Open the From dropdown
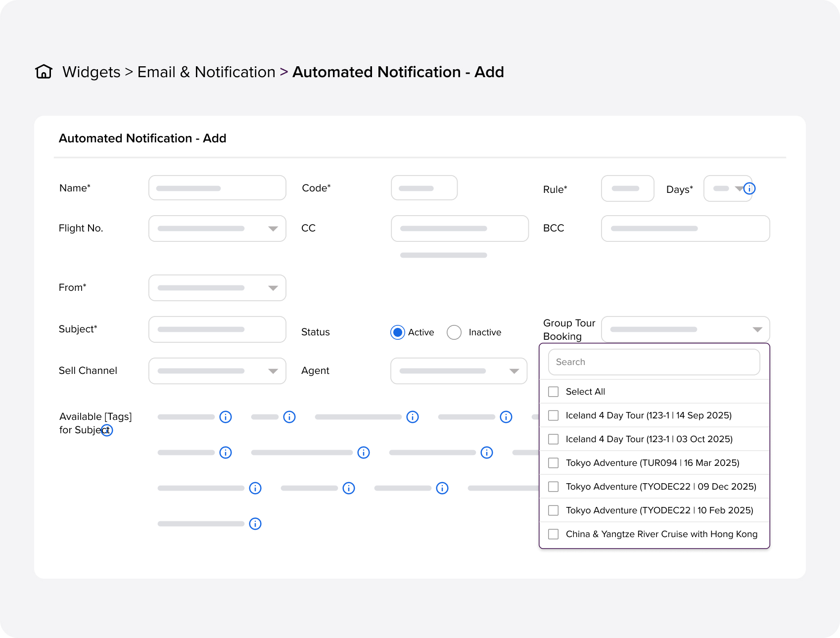The width and height of the screenshot is (840, 638). (x=217, y=288)
